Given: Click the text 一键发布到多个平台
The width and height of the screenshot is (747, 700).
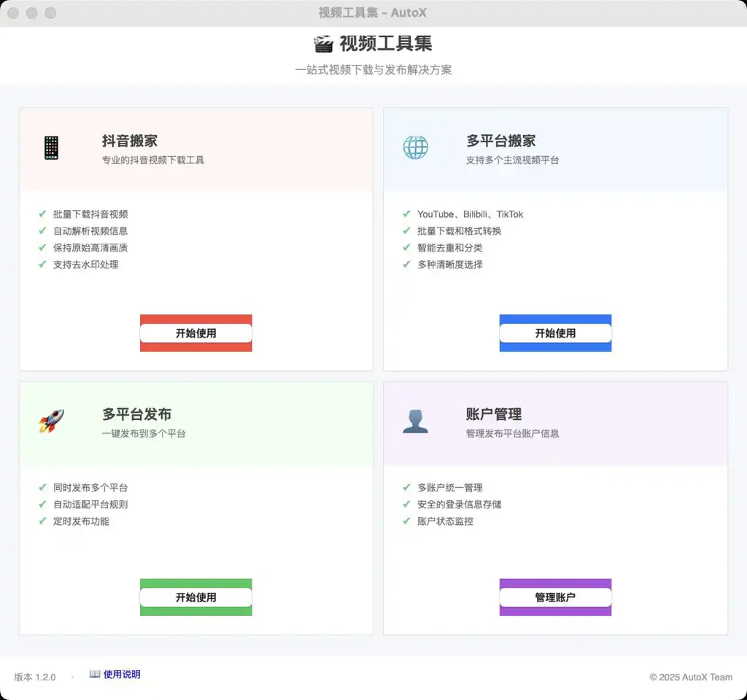Looking at the screenshot, I should pyautogui.click(x=144, y=433).
